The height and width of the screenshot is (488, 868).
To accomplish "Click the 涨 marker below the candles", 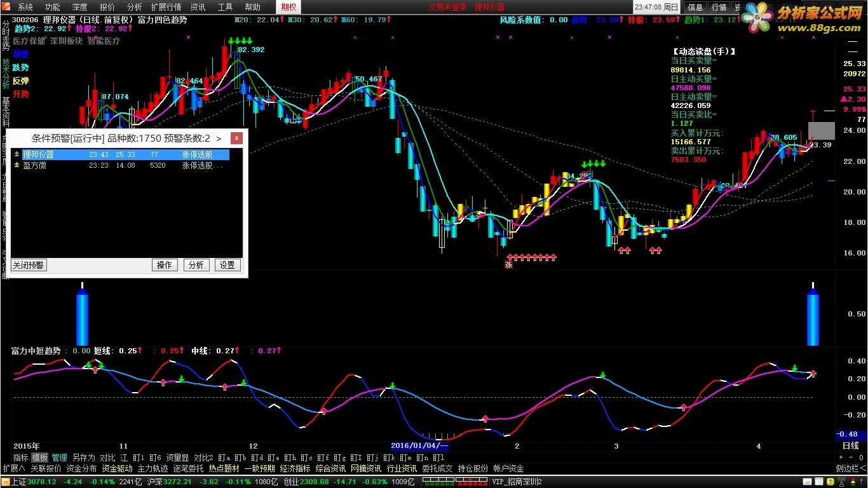I will coord(508,265).
